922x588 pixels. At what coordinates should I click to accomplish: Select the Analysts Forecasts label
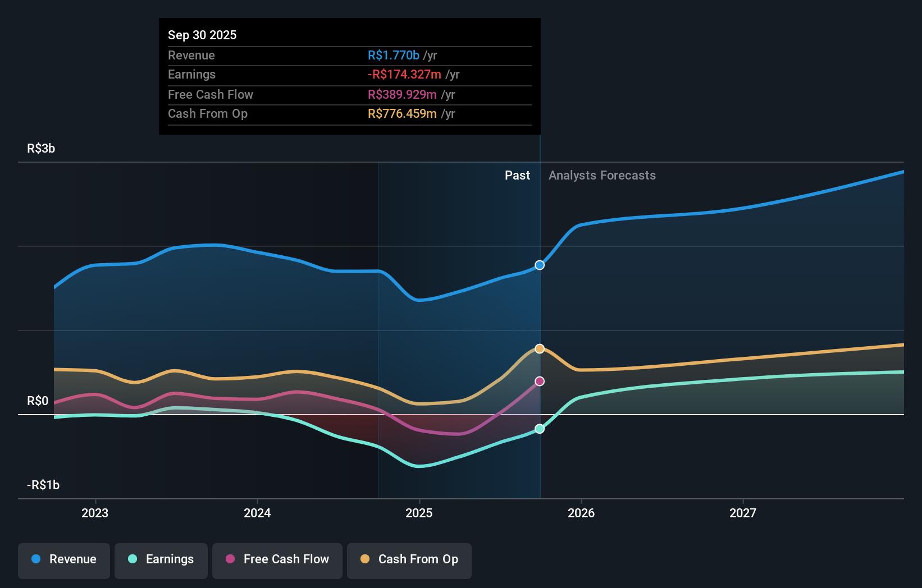tap(602, 175)
